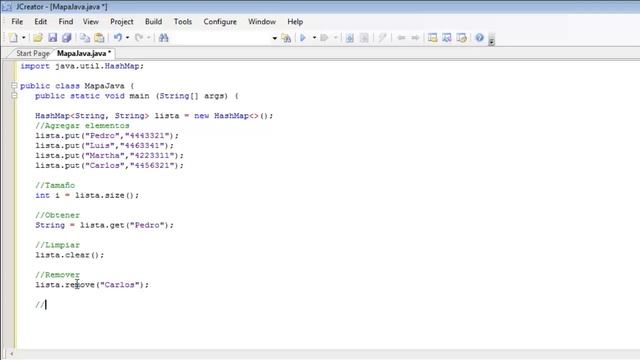Click inside the find text combo box
This screenshot has width=640, height=360.
click(x=221, y=38)
